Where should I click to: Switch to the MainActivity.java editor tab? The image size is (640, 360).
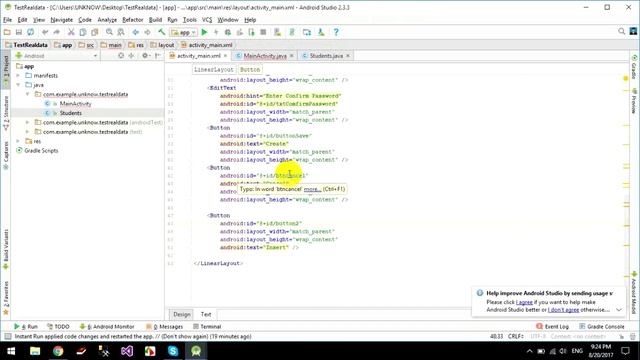pos(264,56)
